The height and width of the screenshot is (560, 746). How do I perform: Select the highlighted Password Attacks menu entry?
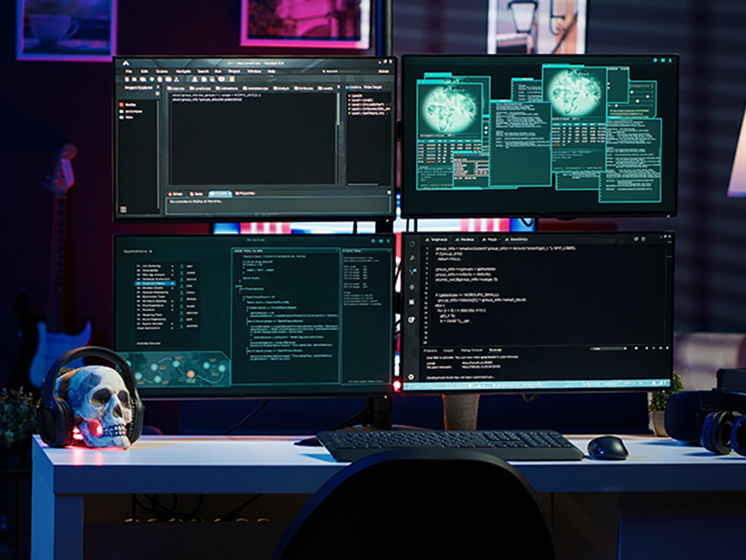tap(155, 284)
